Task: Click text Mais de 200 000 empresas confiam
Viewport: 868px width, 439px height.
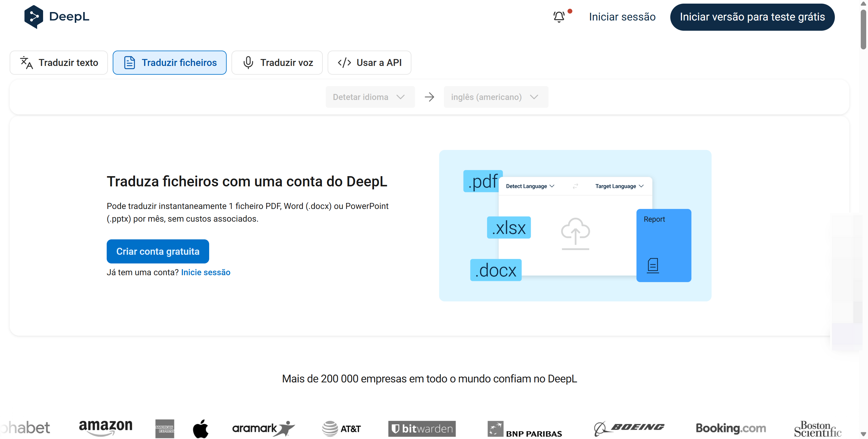Action: [429, 379]
